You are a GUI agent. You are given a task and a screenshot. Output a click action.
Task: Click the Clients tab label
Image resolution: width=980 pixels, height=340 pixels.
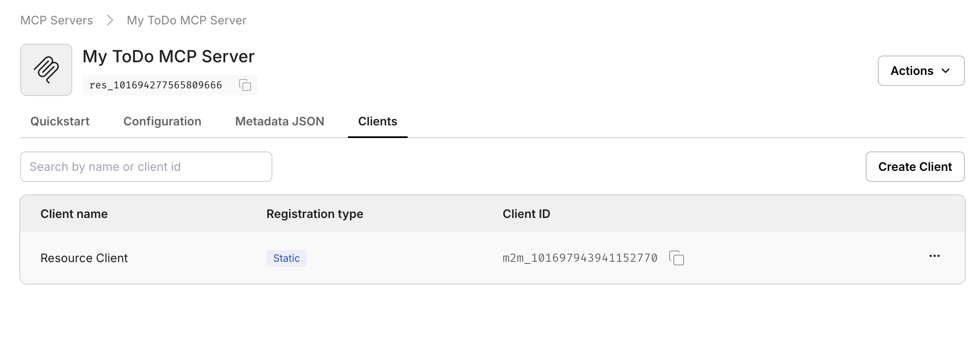377,121
